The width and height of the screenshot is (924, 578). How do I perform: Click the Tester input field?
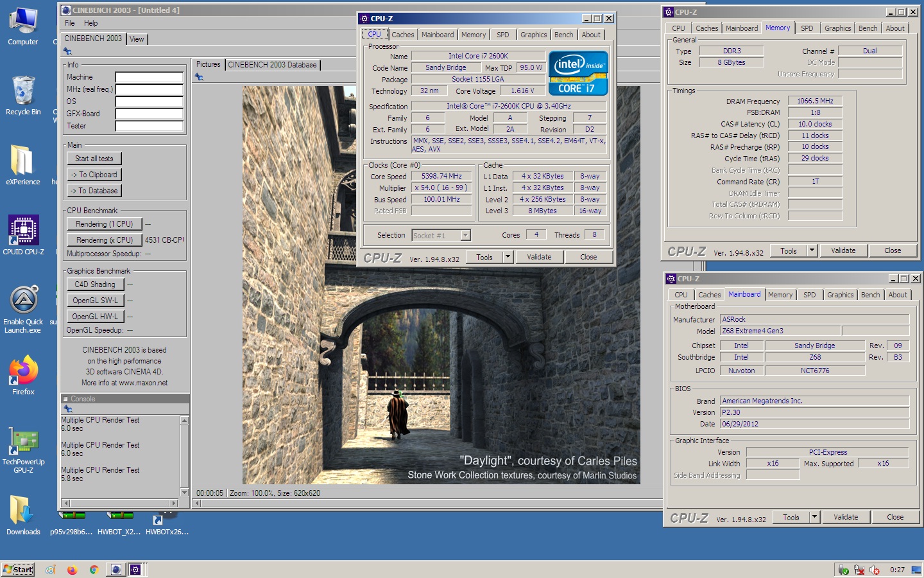point(150,127)
